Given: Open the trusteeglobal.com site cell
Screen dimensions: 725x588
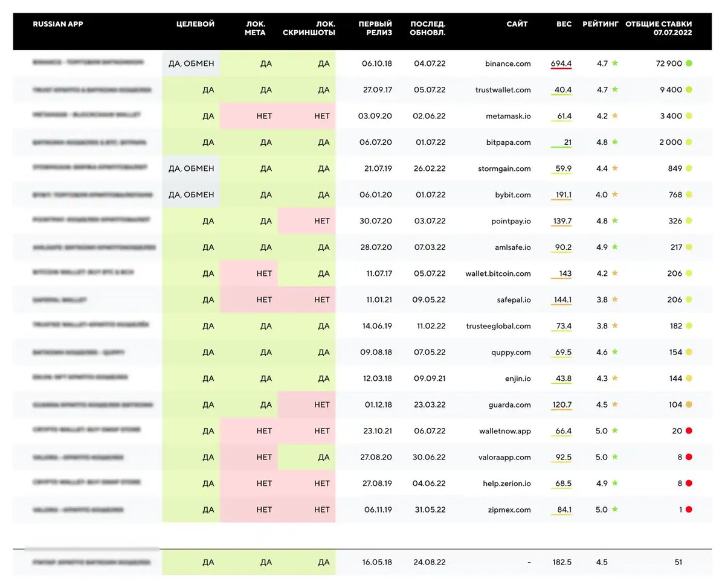Looking at the screenshot, I should point(499,326).
